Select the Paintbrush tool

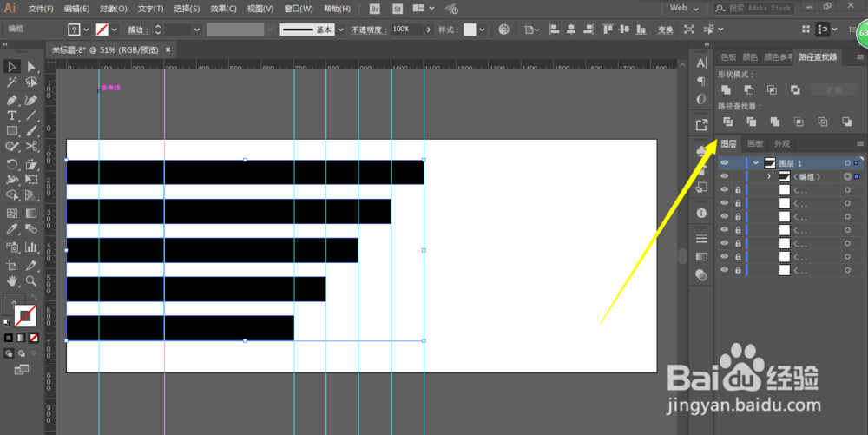pos(31,131)
